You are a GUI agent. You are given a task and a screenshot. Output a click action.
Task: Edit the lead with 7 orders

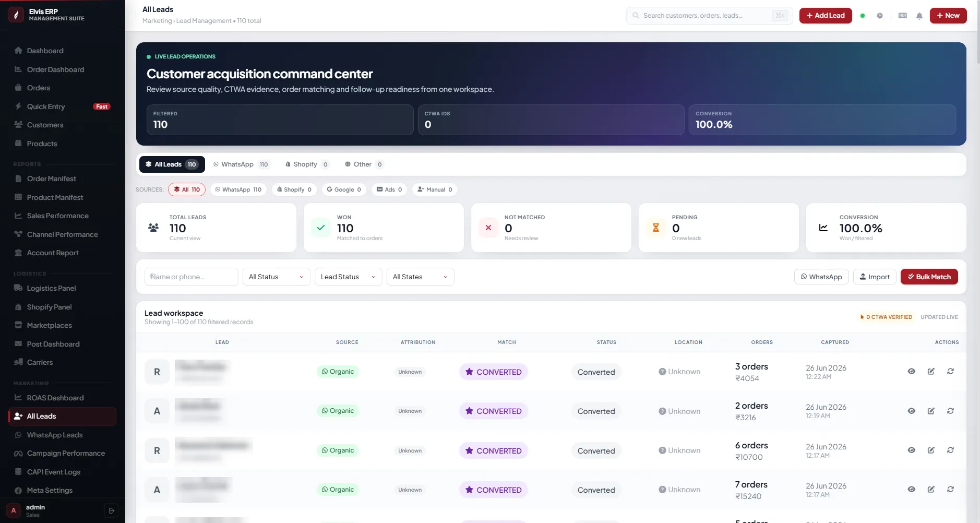tap(931, 490)
